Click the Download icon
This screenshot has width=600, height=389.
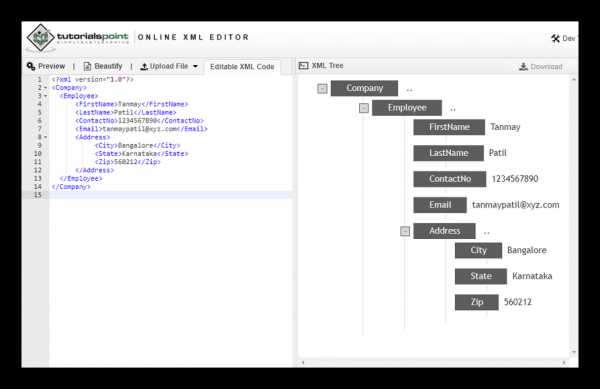coord(523,67)
